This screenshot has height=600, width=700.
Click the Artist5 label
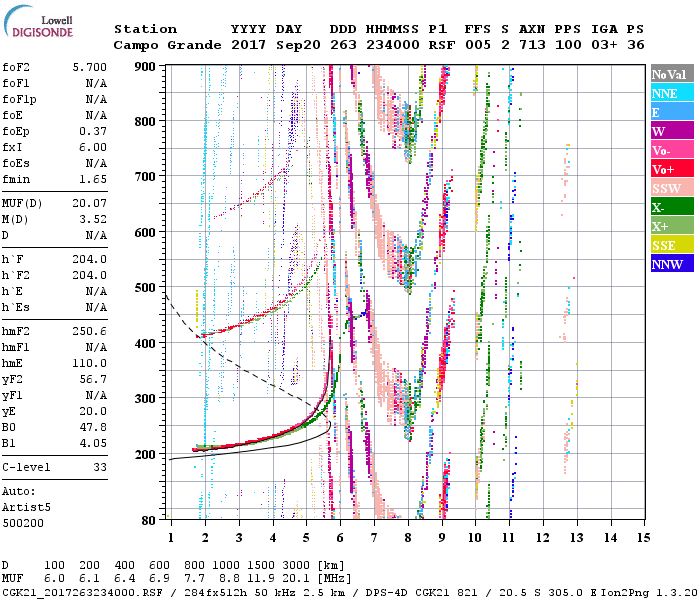coord(26,508)
